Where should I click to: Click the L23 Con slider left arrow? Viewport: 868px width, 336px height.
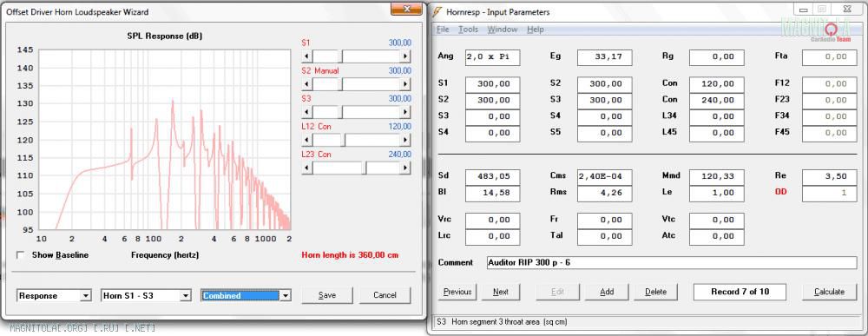(306, 168)
